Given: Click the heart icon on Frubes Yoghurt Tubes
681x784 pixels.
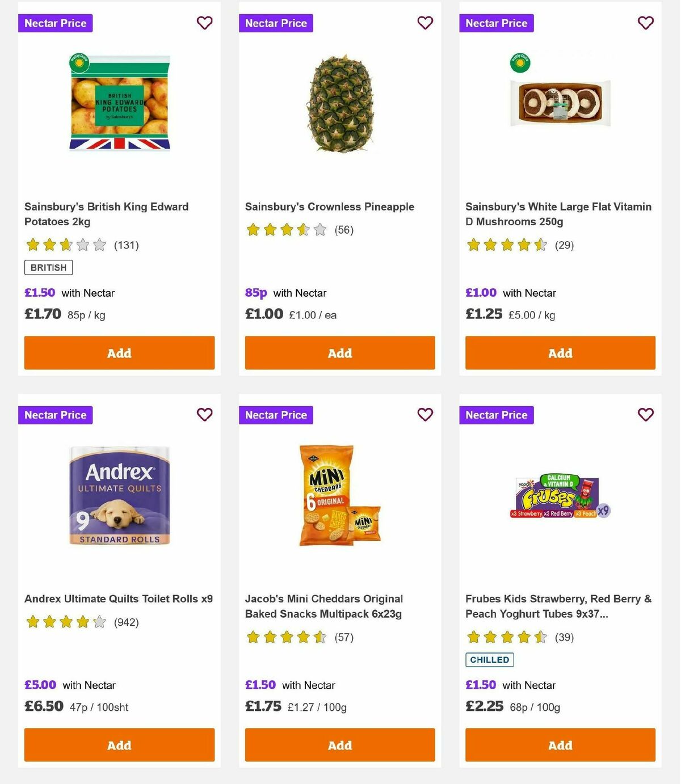Looking at the screenshot, I should pyautogui.click(x=645, y=415).
